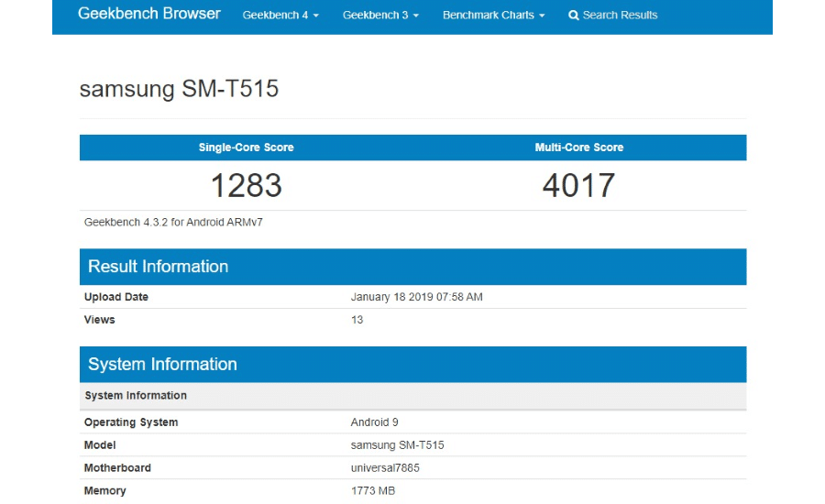Click the Motherboard label
The image size is (825, 504).
tap(117, 467)
